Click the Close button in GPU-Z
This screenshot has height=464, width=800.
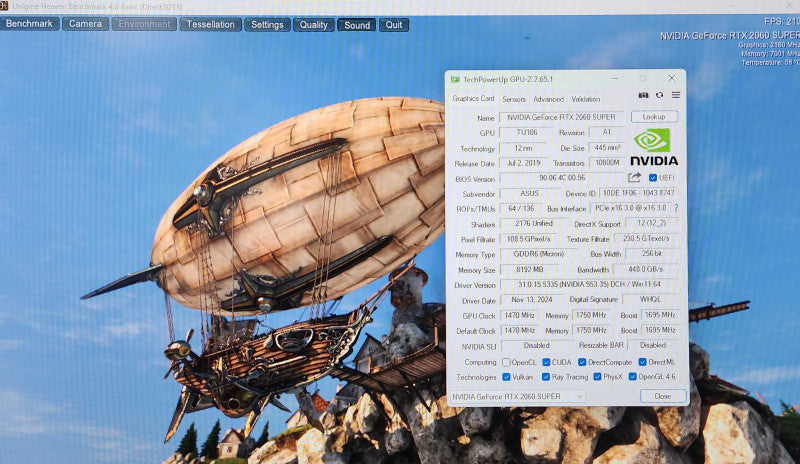[663, 396]
